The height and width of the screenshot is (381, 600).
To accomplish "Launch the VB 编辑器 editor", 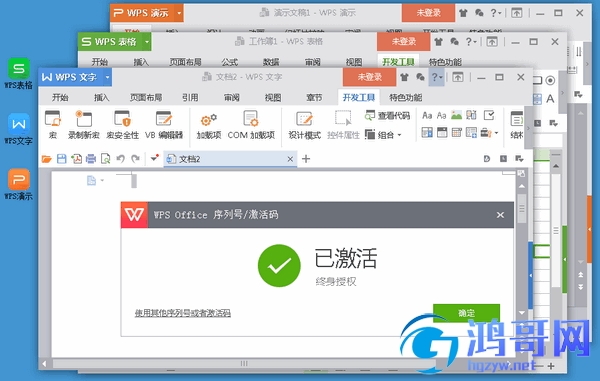I will pyautogui.click(x=164, y=124).
